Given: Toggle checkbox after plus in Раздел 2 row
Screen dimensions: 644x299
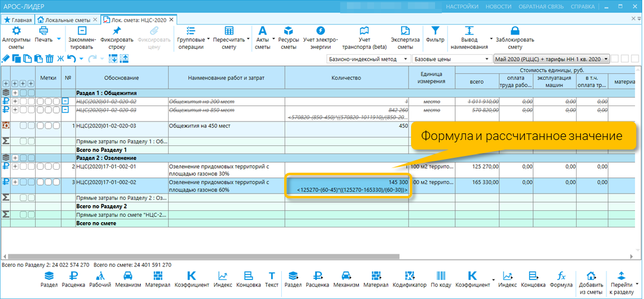Looking at the screenshot, I should [x=23, y=158].
